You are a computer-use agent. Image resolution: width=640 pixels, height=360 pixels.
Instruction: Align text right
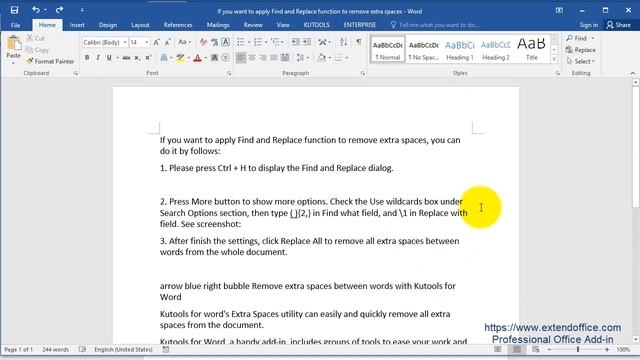click(263, 58)
